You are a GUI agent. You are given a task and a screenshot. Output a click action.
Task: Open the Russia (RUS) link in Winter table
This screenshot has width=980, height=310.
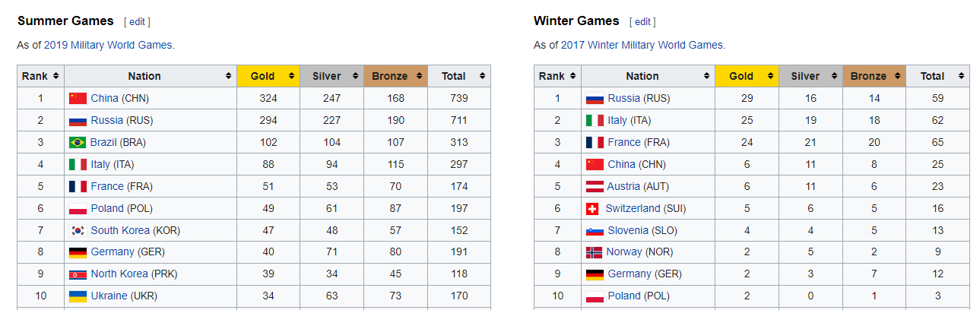(x=623, y=98)
